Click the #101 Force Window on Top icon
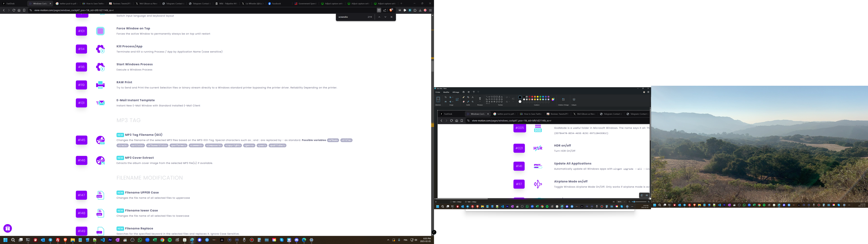 click(x=100, y=31)
